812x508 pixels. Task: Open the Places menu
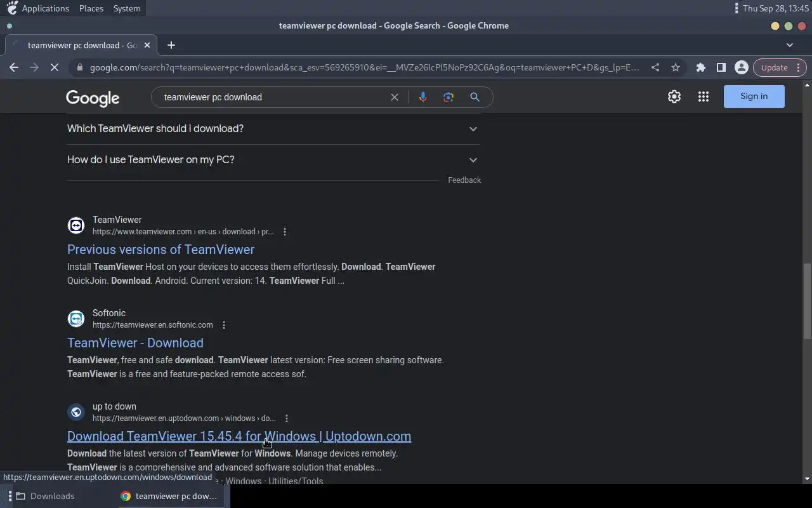tap(91, 8)
